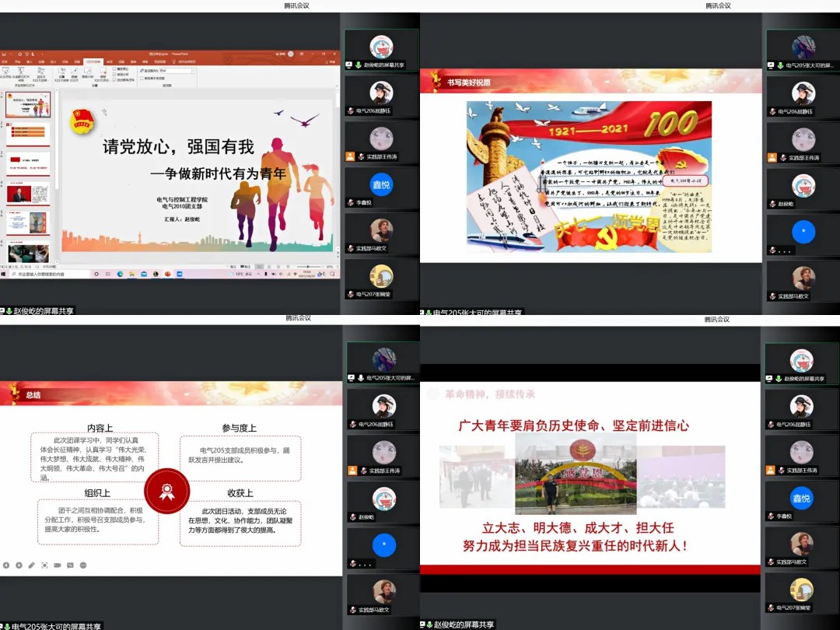The image size is (840, 630).
Task: Click the camera icon in the bottom-left slideshow controls
Action: coord(58,565)
